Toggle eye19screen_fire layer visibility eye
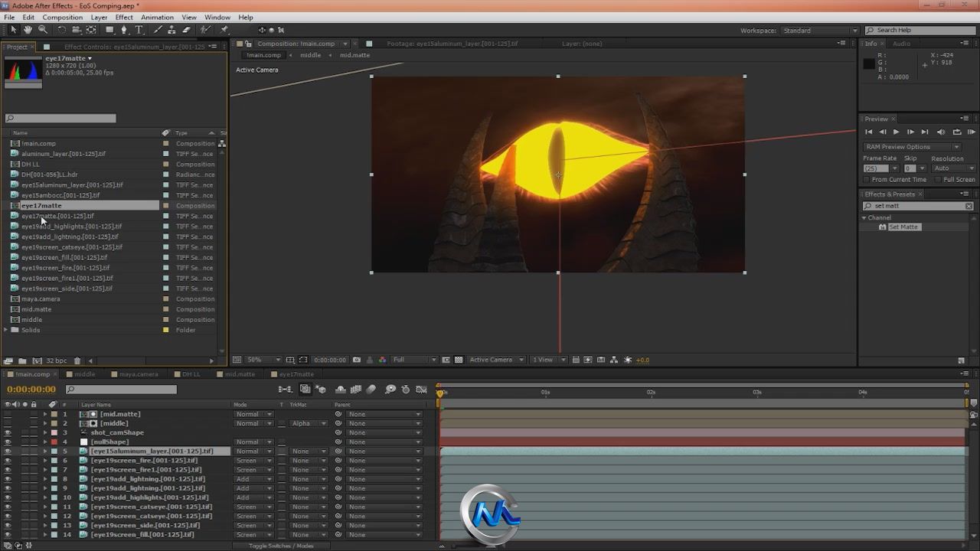The image size is (980, 551). 8,461
